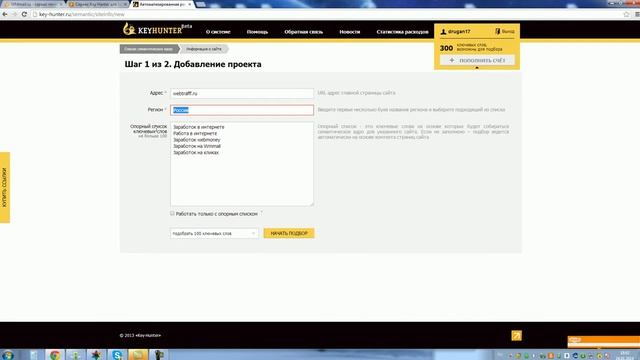Click the logout door icon
The image size is (640, 360).
pyautogui.click(x=498, y=31)
